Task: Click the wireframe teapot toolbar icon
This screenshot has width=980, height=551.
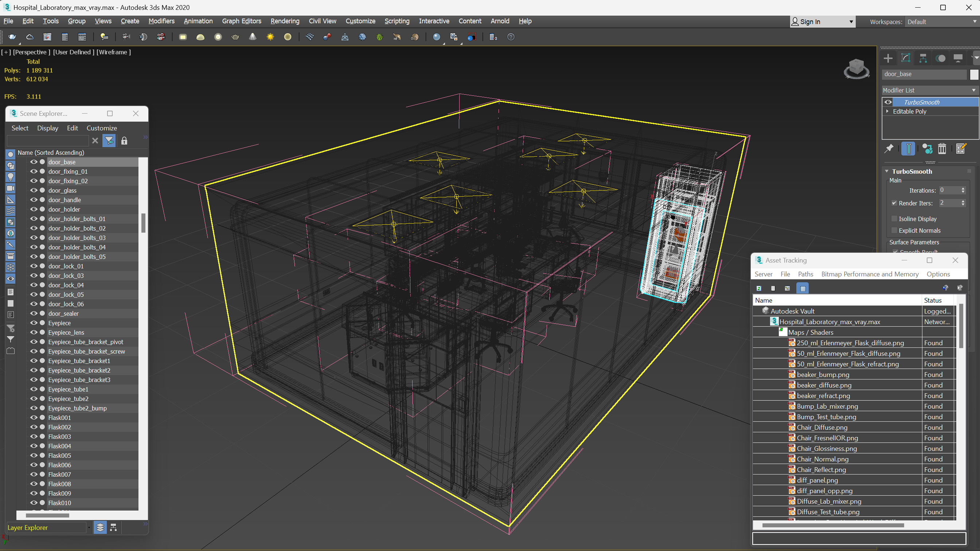Action: coord(235,37)
